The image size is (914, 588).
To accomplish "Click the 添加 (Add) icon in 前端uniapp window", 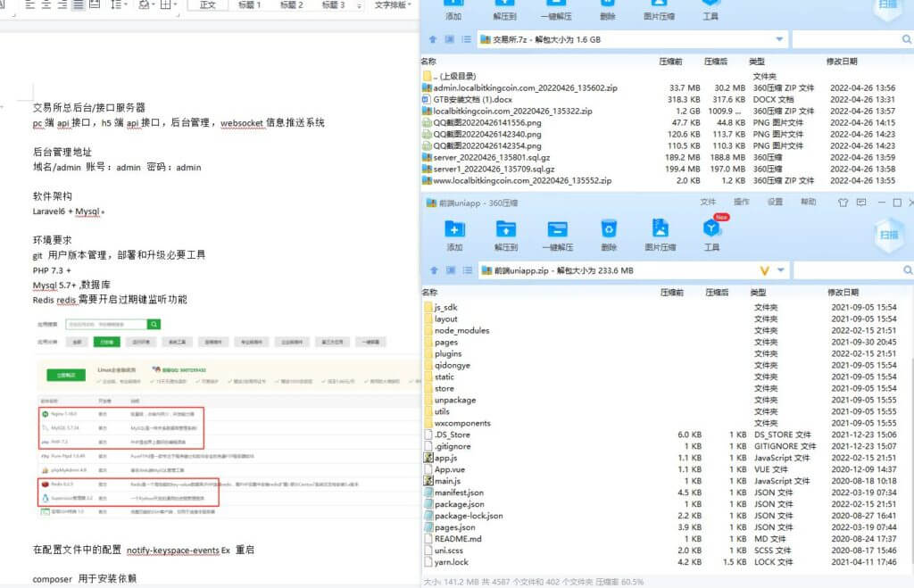I will 454,229.
